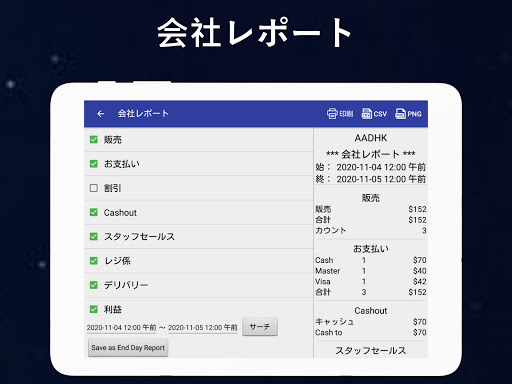Screen dimensions: 512x384
Task: Click the お支払い section heading in report
Action: coord(371,249)
